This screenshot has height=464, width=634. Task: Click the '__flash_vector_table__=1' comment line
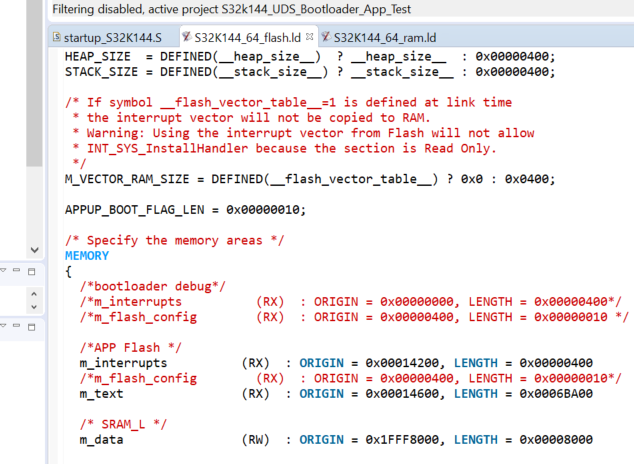tap(288, 102)
